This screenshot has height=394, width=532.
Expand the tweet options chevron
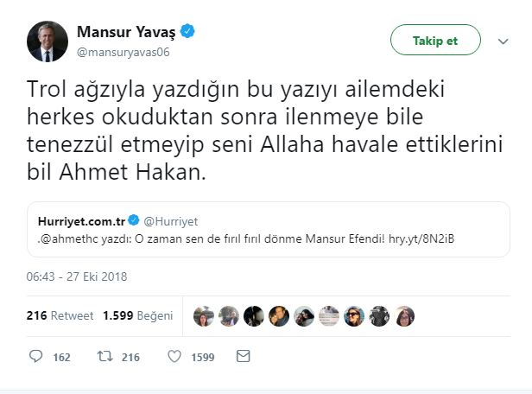(503, 41)
